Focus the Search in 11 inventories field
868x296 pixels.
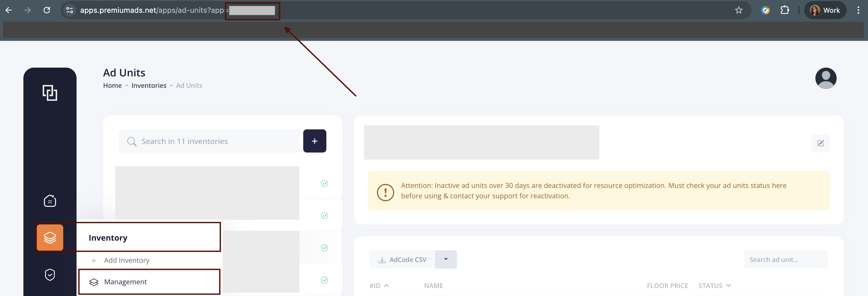point(209,141)
